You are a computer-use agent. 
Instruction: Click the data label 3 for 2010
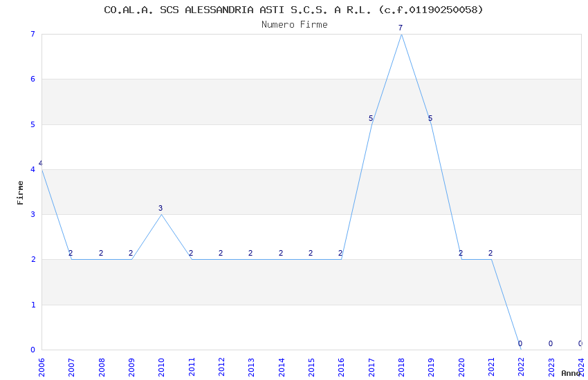160,208
